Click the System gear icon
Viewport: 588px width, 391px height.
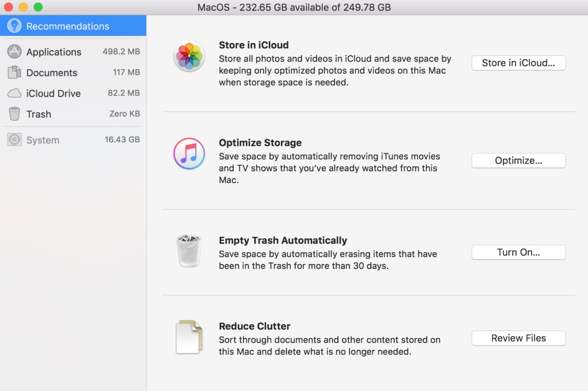click(x=14, y=140)
